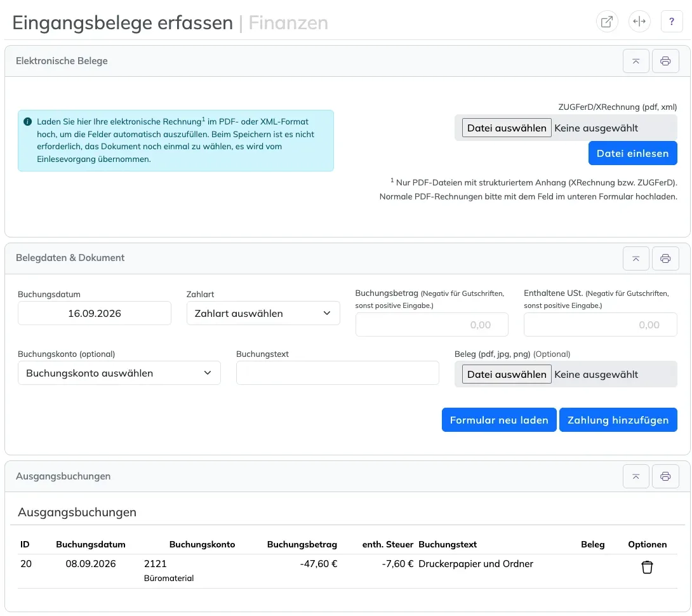Screen dimensions: 692x616
Task: Click the Datei einlesen button
Action: tap(632, 153)
